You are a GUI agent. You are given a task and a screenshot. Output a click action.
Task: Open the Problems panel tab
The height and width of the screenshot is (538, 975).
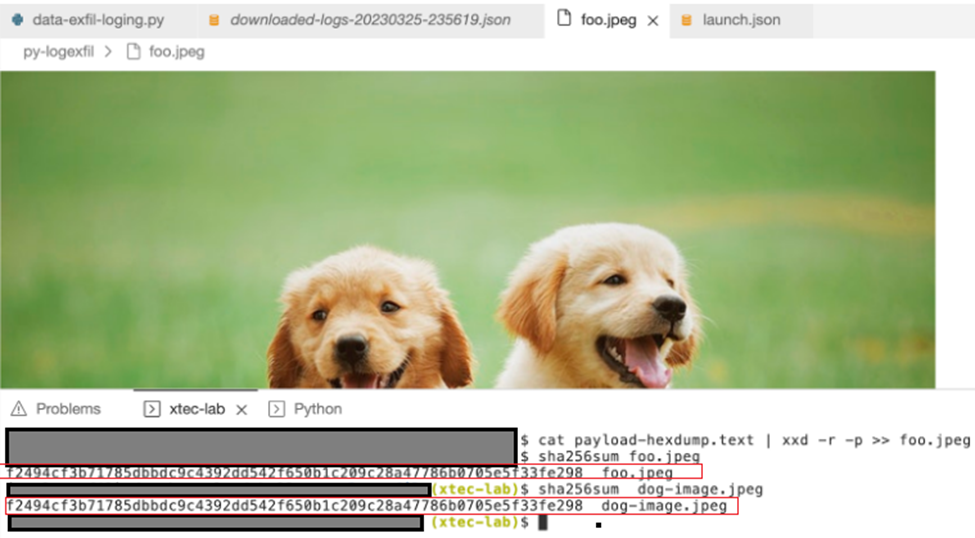click(x=68, y=409)
